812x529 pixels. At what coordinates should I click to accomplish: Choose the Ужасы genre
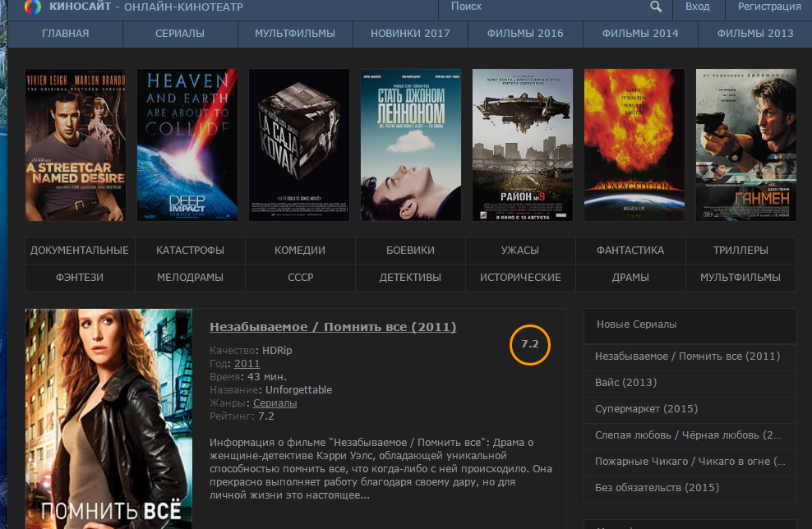point(520,251)
